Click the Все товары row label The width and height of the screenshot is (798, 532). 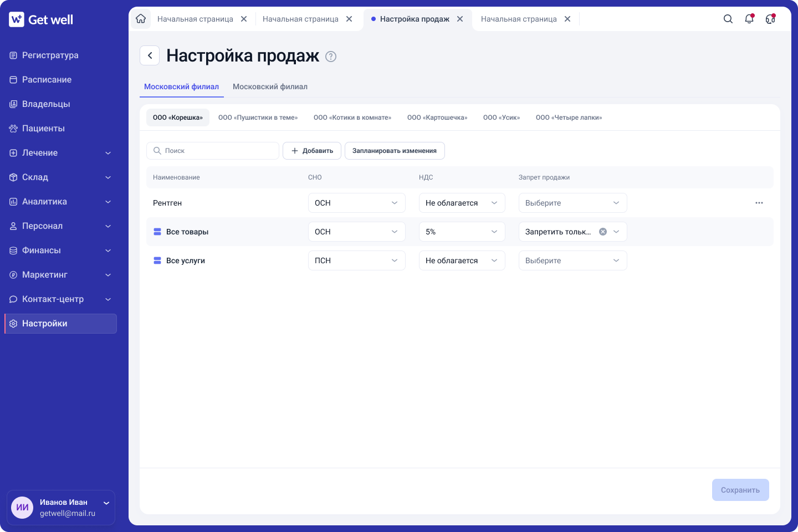point(187,232)
